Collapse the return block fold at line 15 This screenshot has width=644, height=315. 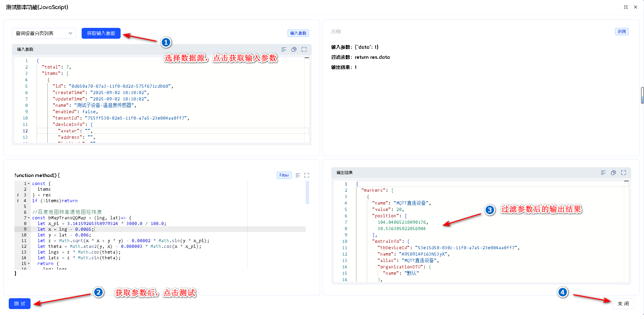(x=29, y=264)
